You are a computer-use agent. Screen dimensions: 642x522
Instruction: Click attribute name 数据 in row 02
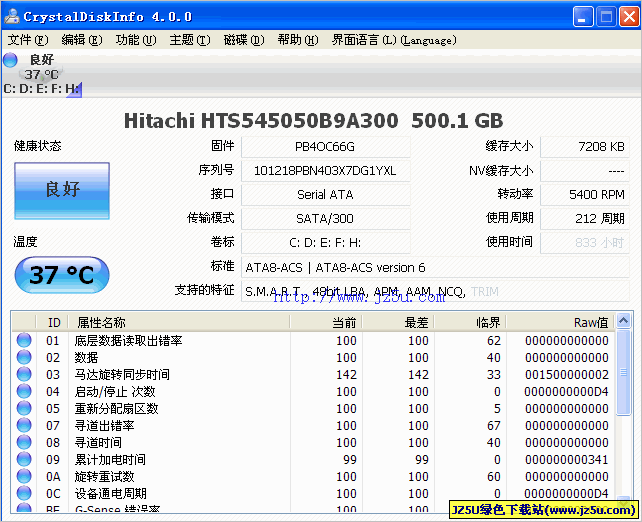(86, 357)
